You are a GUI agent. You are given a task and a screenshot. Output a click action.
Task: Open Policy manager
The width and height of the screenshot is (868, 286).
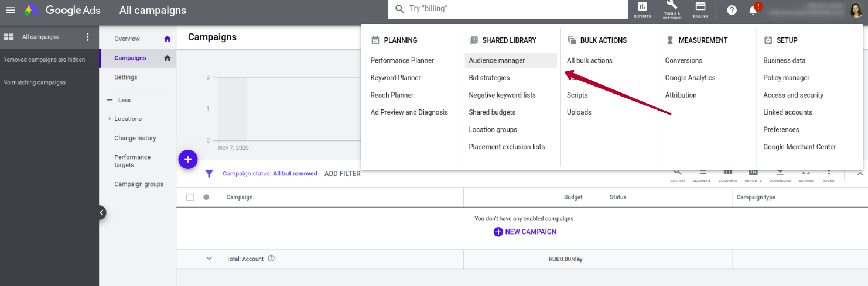pyautogui.click(x=787, y=78)
